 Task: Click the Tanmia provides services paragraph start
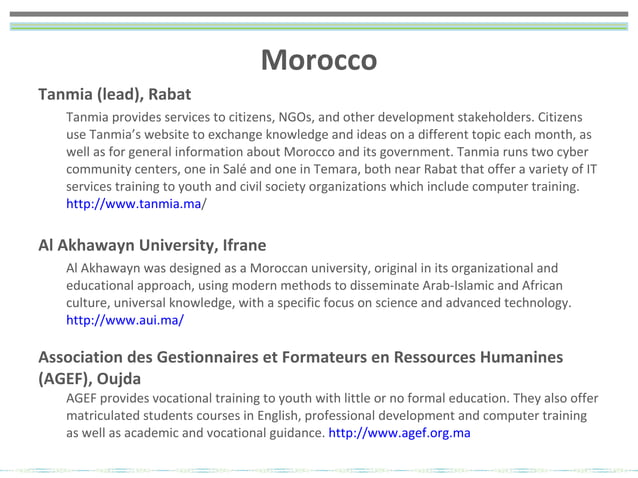[x=324, y=117]
